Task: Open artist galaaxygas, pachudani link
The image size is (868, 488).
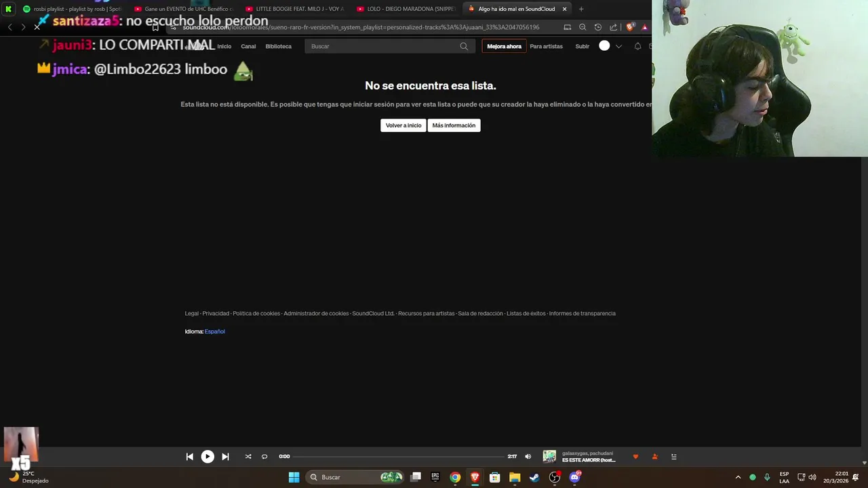Action: point(587,453)
